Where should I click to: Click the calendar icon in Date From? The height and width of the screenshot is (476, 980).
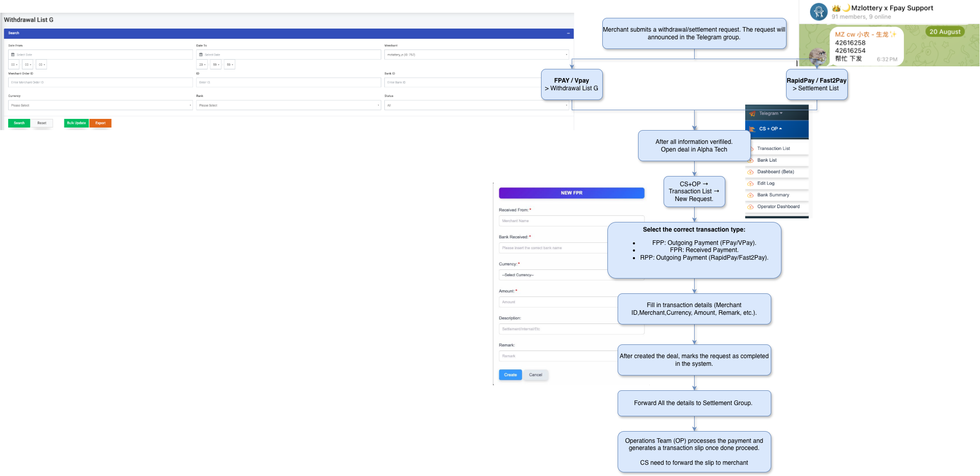coord(13,55)
